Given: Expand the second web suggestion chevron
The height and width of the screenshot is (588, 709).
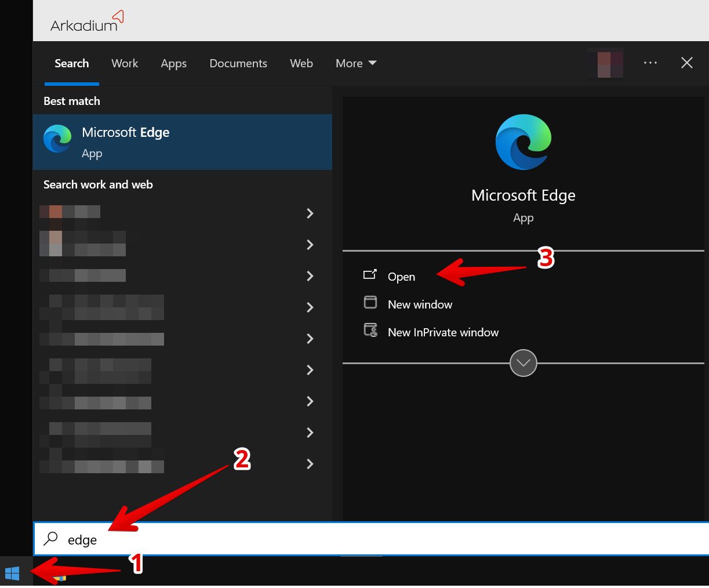Looking at the screenshot, I should pyautogui.click(x=310, y=245).
